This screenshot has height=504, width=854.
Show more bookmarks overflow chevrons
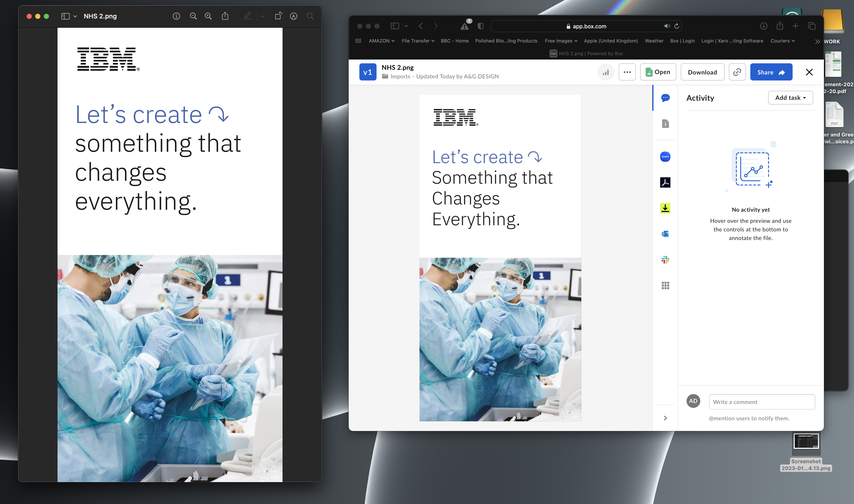coord(817,41)
